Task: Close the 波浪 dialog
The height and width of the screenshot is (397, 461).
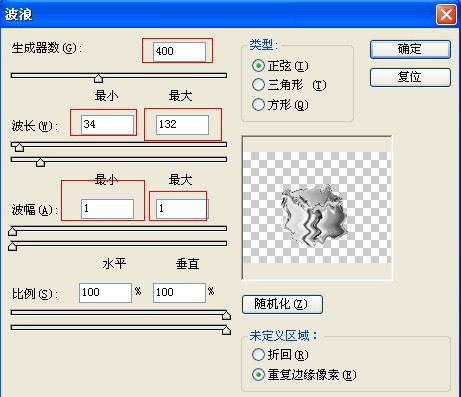Action: (446, 15)
